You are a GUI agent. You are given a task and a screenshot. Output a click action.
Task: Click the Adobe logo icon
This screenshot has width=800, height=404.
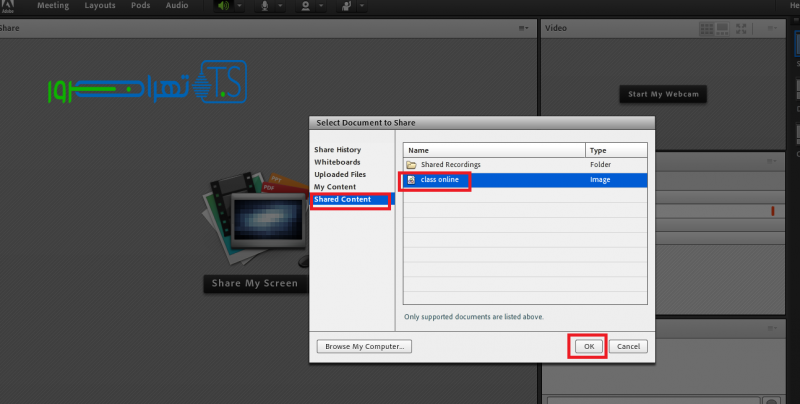click(9, 5)
